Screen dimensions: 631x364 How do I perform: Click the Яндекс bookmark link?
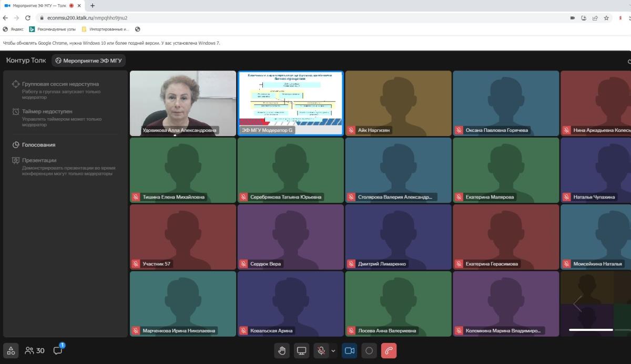pyautogui.click(x=13, y=29)
